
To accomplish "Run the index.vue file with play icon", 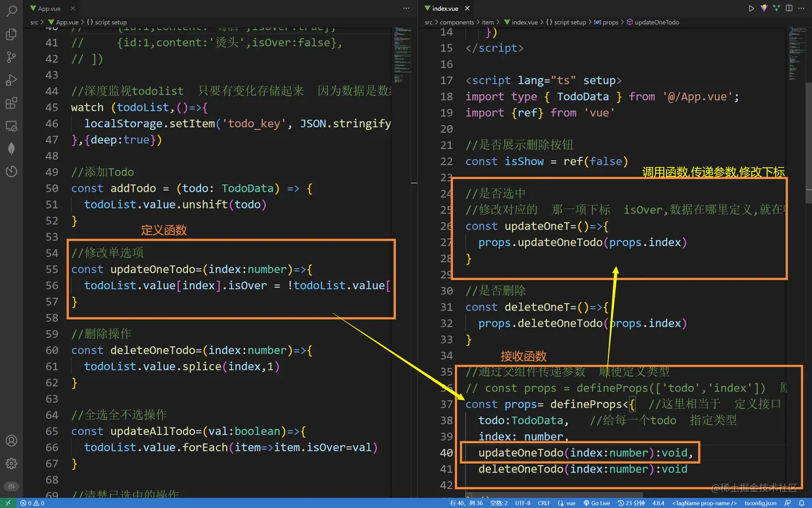I will click(x=751, y=8).
